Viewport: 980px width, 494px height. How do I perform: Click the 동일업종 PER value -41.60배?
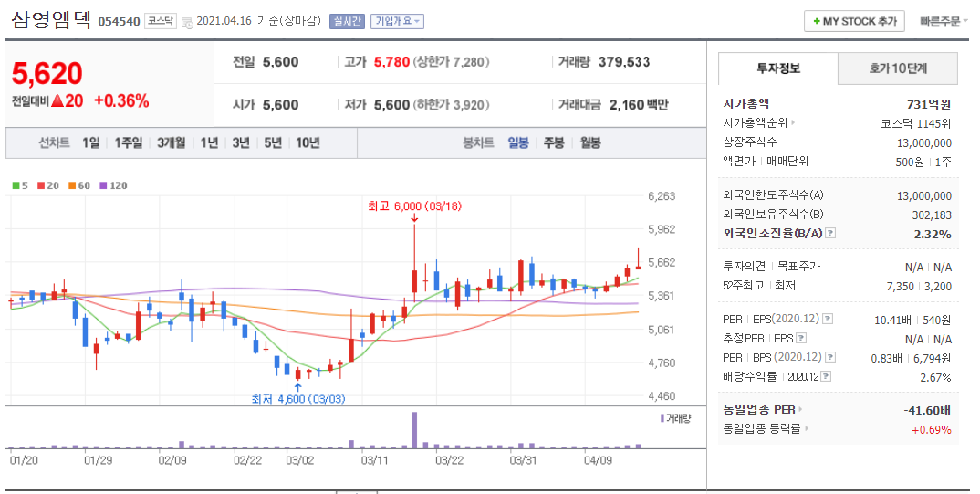(x=927, y=410)
